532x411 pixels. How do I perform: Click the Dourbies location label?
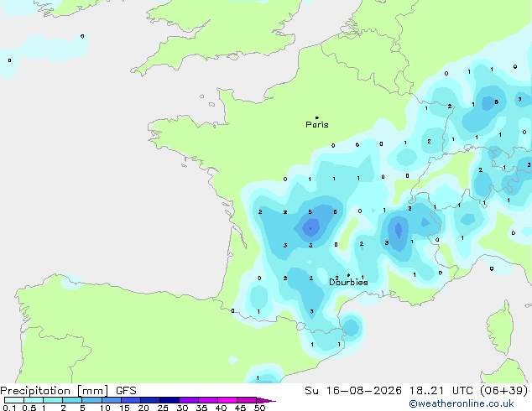coord(348,282)
